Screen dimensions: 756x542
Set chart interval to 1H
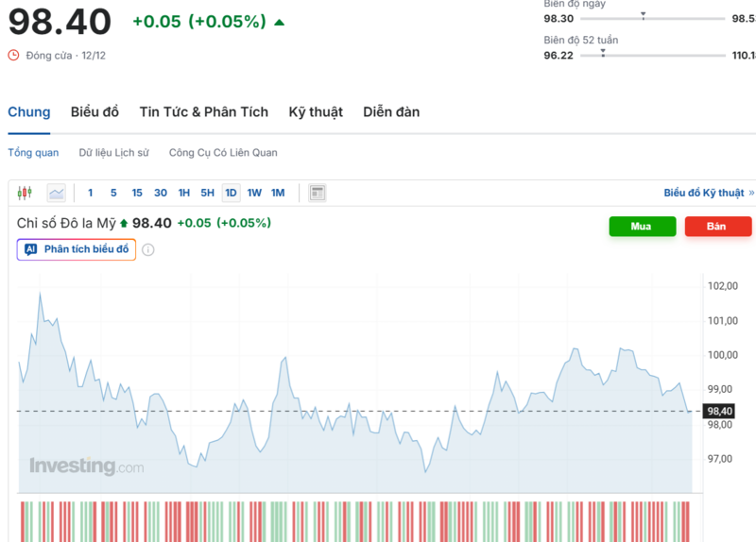tap(184, 193)
